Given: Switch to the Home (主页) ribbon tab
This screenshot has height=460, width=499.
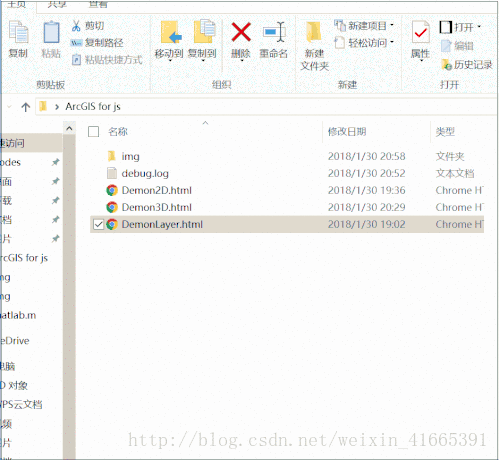Looking at the screenshot, I should click(17, 4).
